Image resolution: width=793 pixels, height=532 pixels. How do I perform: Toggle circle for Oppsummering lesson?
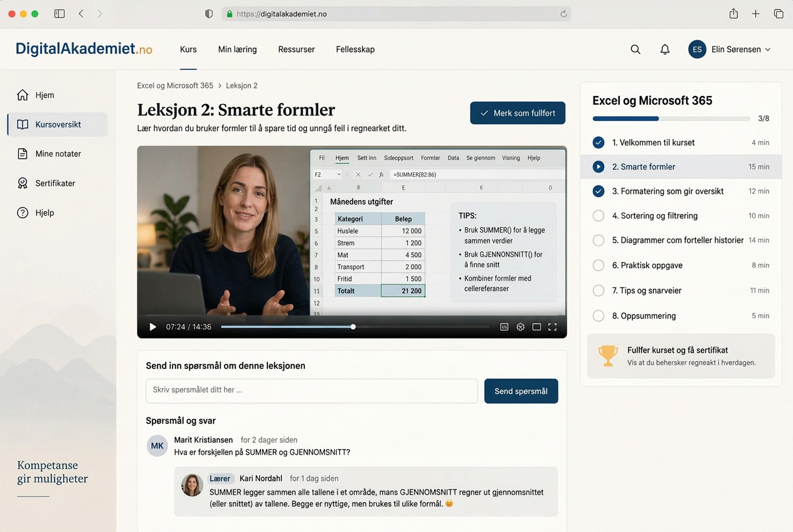[x=599, y=316]
